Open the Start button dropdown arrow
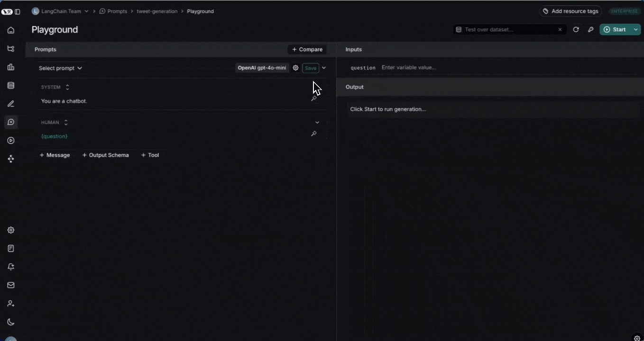This screenshot has width=644, height=341. pyautogui.click(x=636, y=29)
